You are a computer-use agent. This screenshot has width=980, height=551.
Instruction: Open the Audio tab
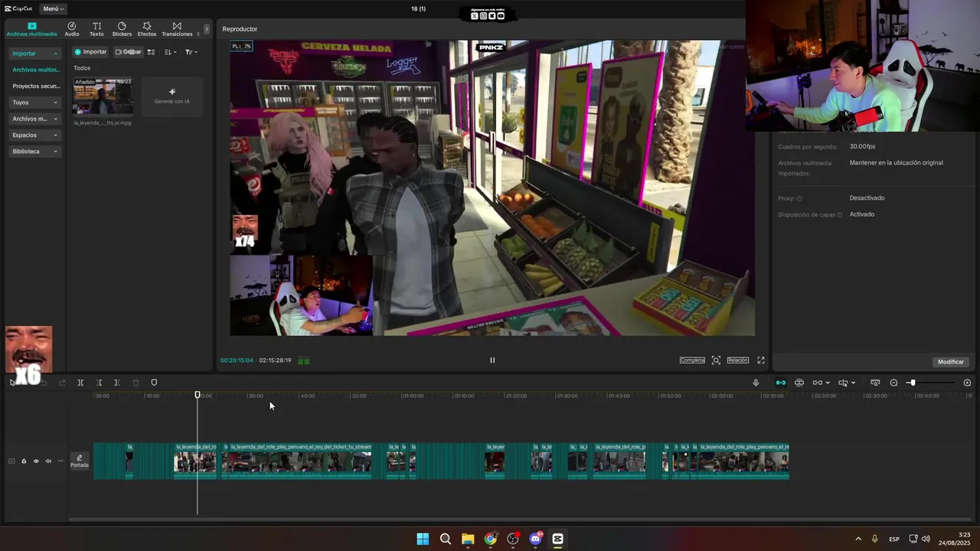pyautogui.click(x=72, y=29)
